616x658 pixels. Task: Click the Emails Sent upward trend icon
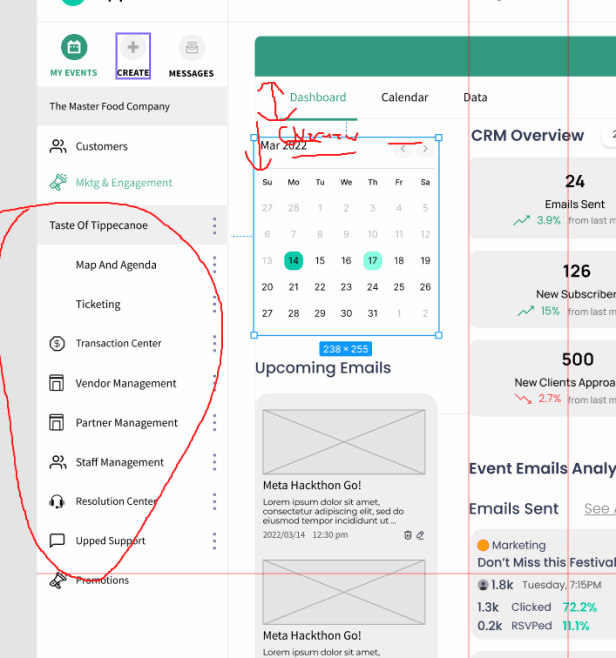click(x=522, y=220)
